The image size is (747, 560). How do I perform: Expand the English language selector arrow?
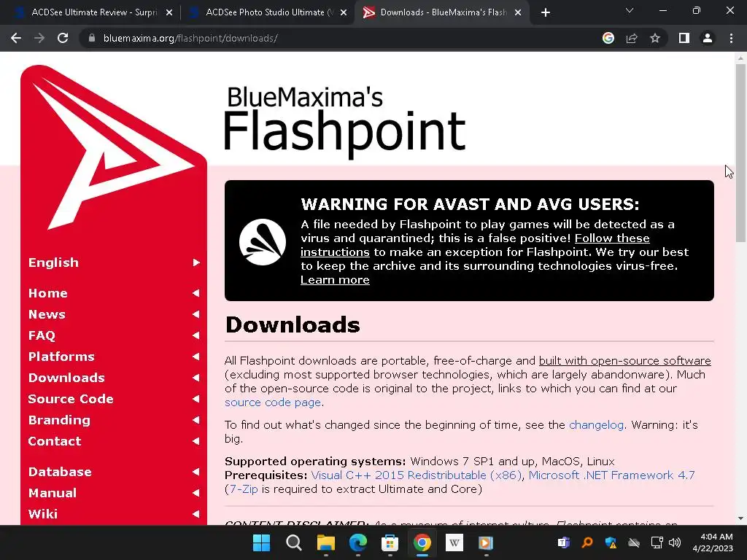[x=196, y=262]
